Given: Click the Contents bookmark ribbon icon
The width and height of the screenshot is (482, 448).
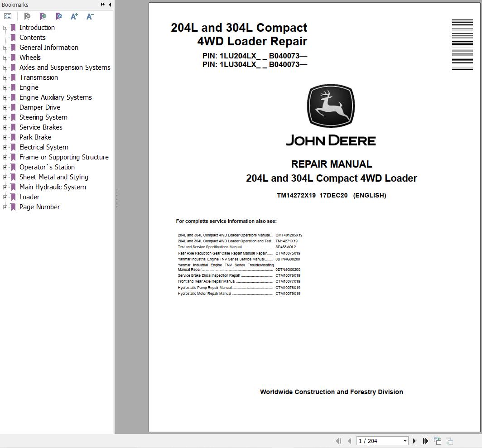Looking at the screenshot, I should click(13, 38).
